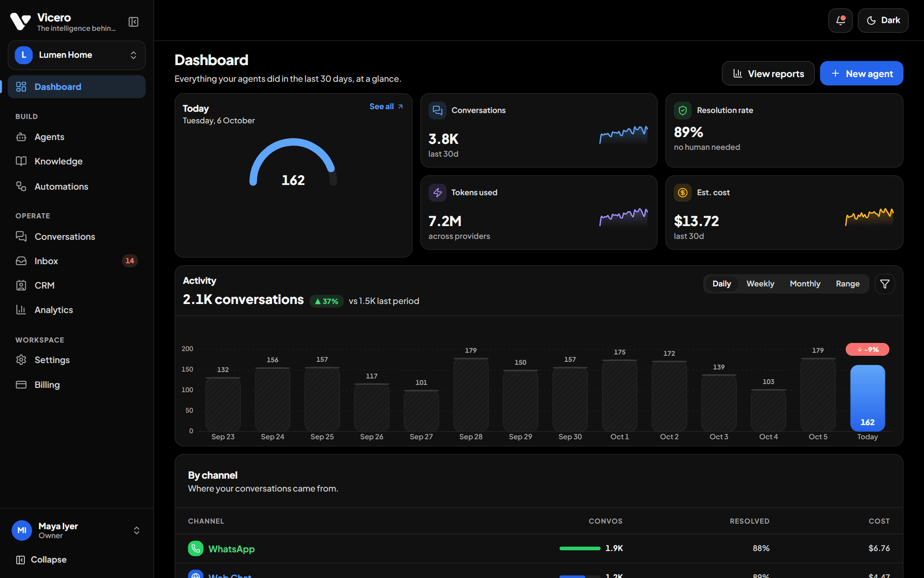
Task: Select the Monthly activity tab
Action: (805, 284)
